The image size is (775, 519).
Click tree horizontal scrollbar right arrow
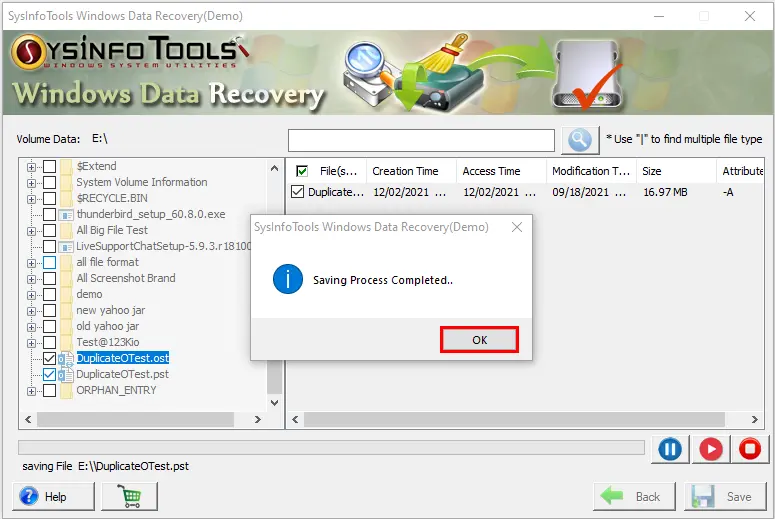pyautogui.click(x=257, y=420)
